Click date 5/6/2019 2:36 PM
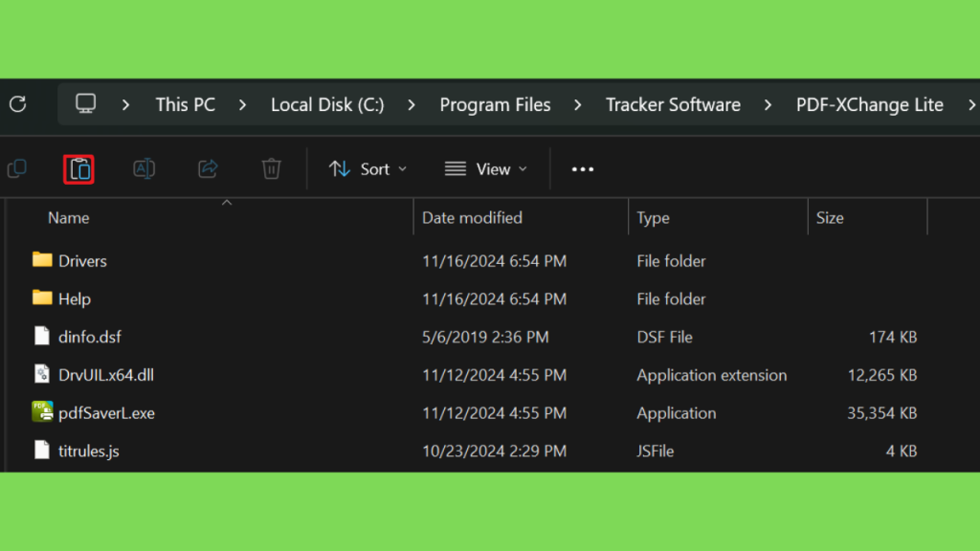This screenshot has width=980, height=551. coord(485,337)
